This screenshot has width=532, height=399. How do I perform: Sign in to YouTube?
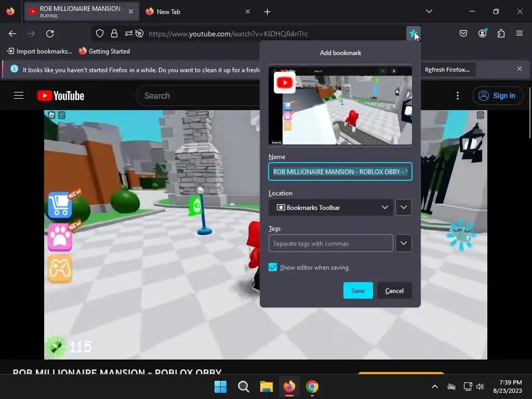(497, 96)
